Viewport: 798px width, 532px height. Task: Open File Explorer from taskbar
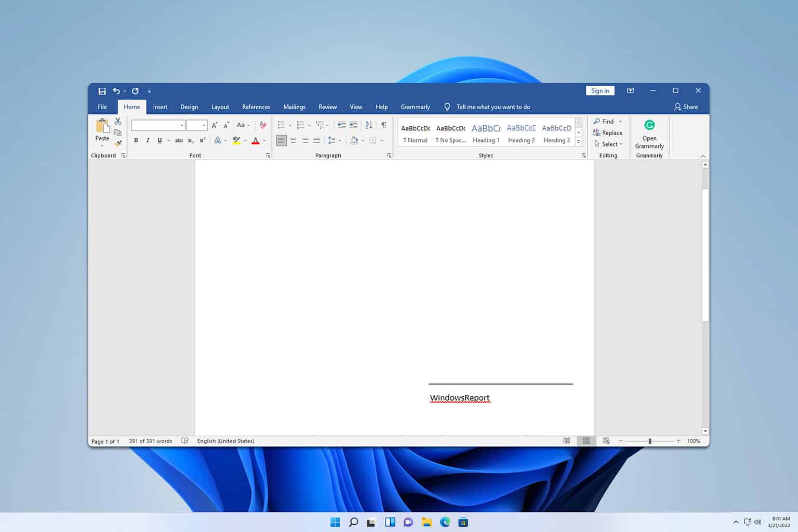point(427,522)
